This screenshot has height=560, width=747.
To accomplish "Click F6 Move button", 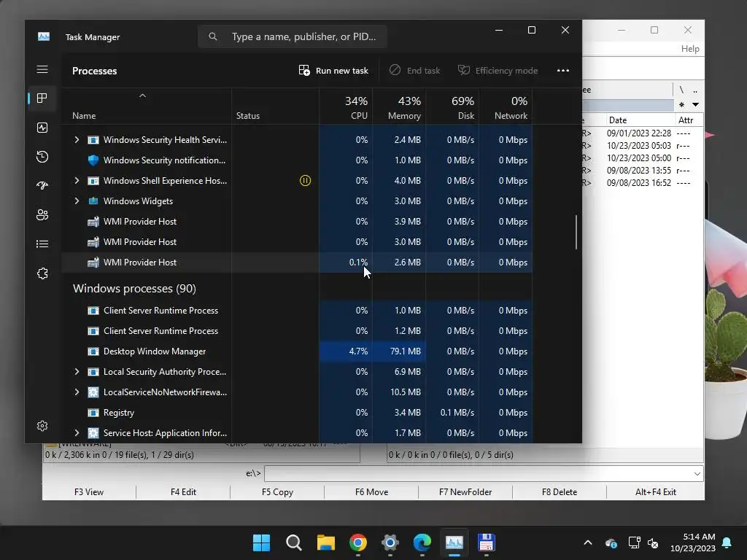I will 371,492.
